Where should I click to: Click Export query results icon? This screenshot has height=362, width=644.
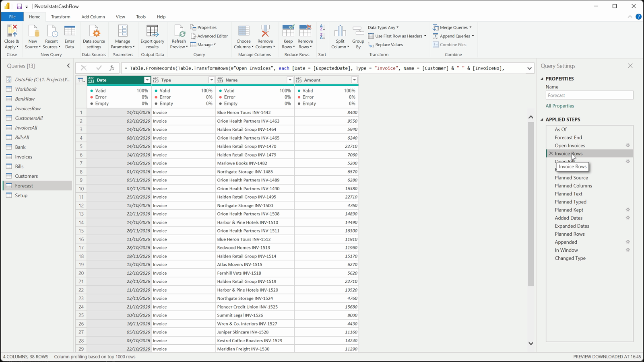pos(152,31)
